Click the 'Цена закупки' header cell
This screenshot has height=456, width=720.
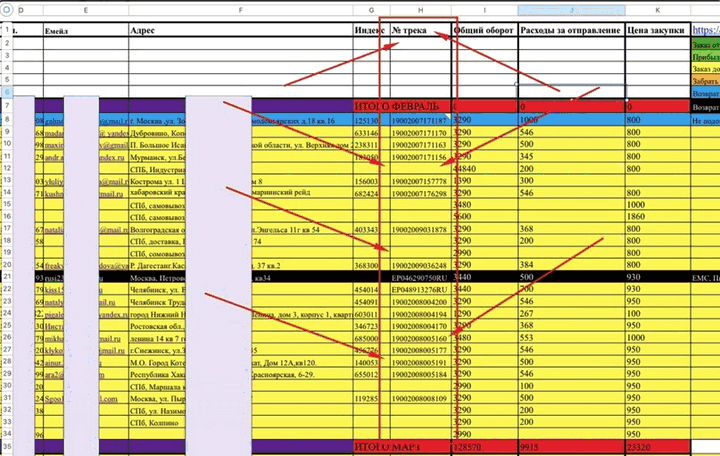click(x=658, y=30)
